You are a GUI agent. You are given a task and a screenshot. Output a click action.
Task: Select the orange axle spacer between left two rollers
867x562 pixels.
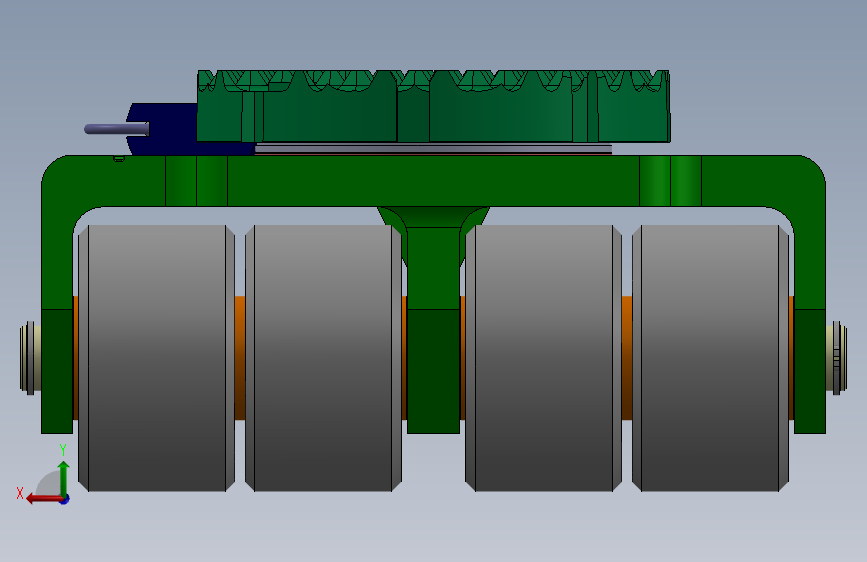click(x=240, y=358)
